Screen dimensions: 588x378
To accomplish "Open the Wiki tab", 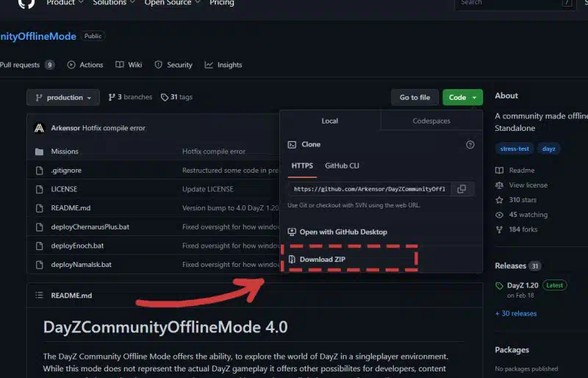I will pyautogui.click(x=129, y=65).
